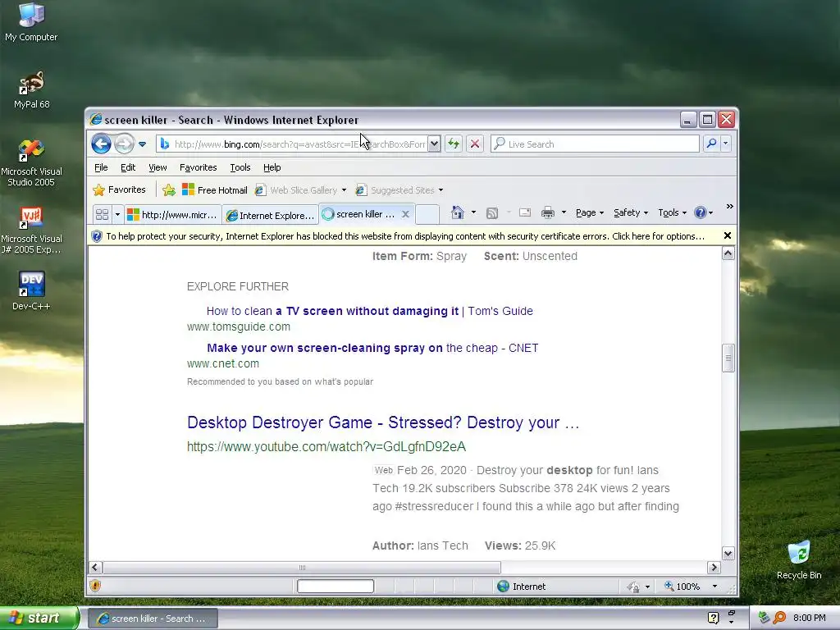
Task: Open the Free Hotmail favorites link
Action: (x=215, y=189)
